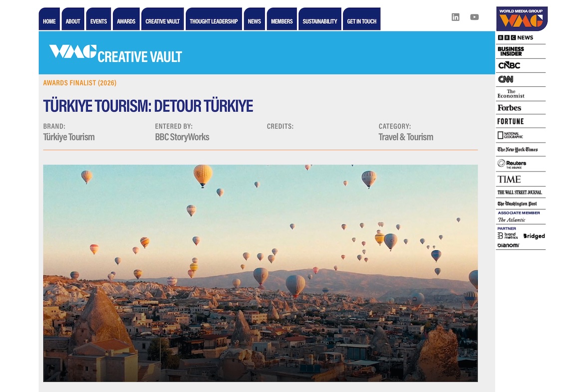Click the Travel & Tourism category value
This screenshot has width=570, height=392.
(406, 137)
